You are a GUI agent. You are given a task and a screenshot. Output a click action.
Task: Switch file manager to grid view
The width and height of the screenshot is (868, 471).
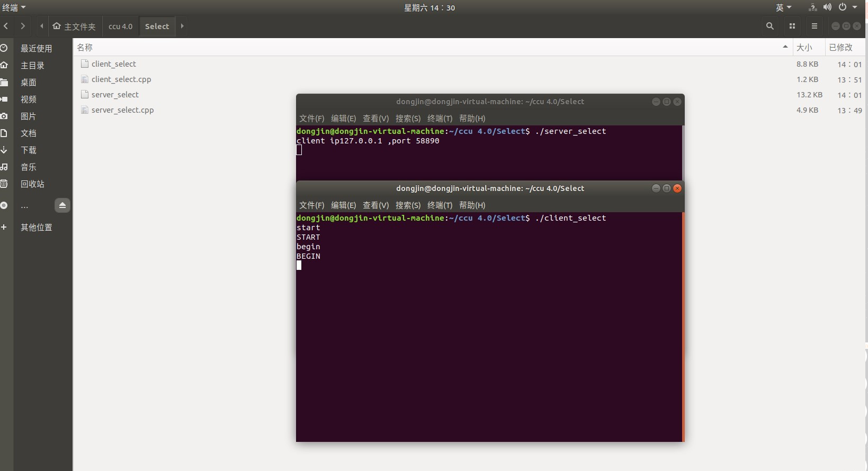[792, 26]
